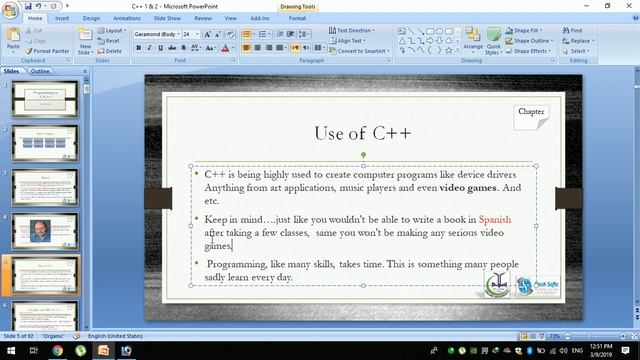The width and height of the screenshot is (640, 360).
Task: Justify the paragraph text
Action: [x=280, y=48]
